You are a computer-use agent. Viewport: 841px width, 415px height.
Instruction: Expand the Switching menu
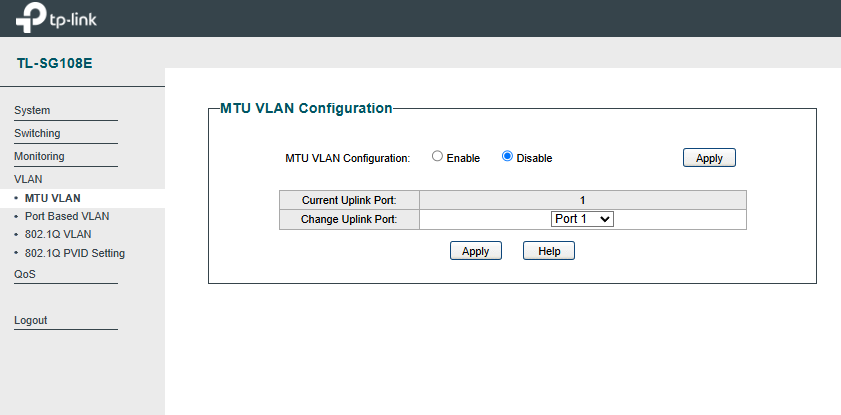coord(37,134)
